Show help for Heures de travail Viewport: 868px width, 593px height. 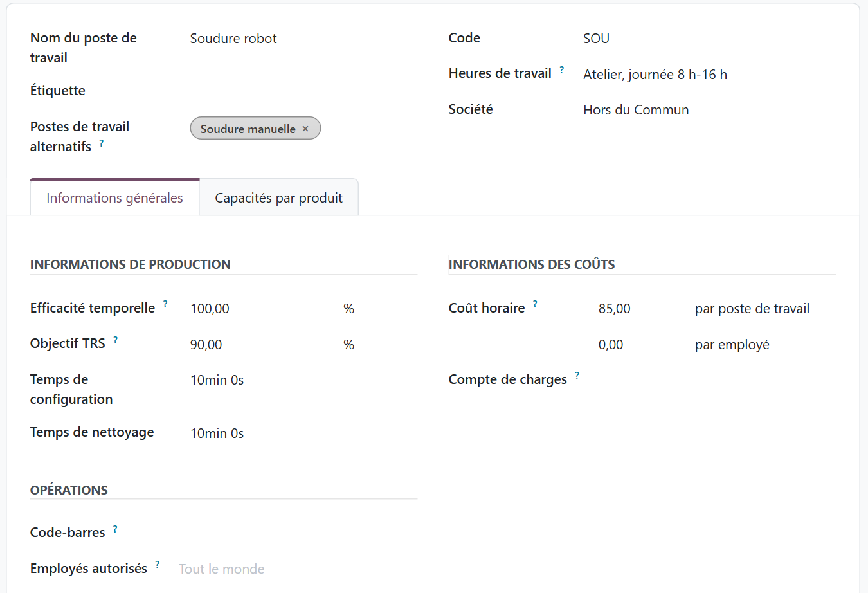tap(561, 70)
